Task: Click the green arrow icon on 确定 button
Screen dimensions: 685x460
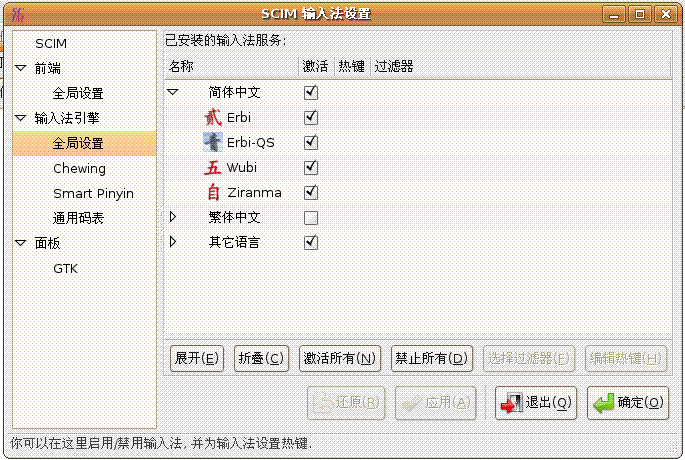Action: 604,403
